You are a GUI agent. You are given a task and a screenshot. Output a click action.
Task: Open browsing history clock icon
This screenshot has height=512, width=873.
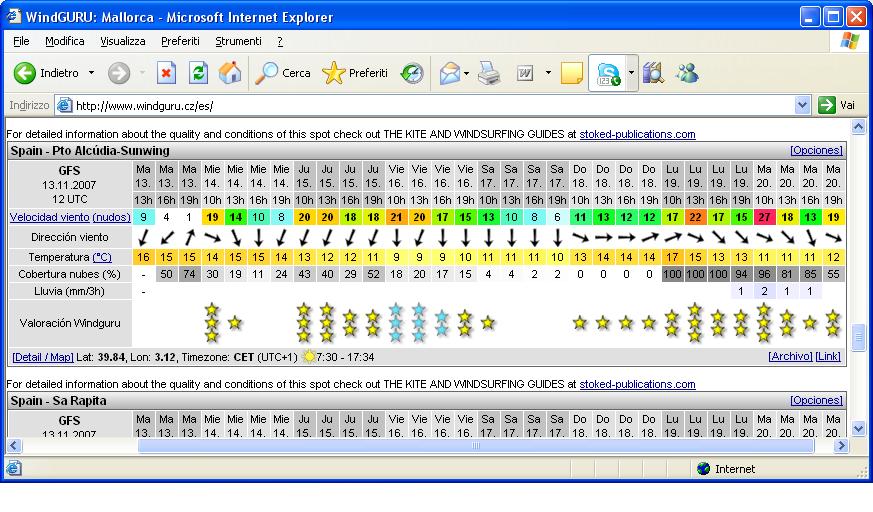pos(412,73)
